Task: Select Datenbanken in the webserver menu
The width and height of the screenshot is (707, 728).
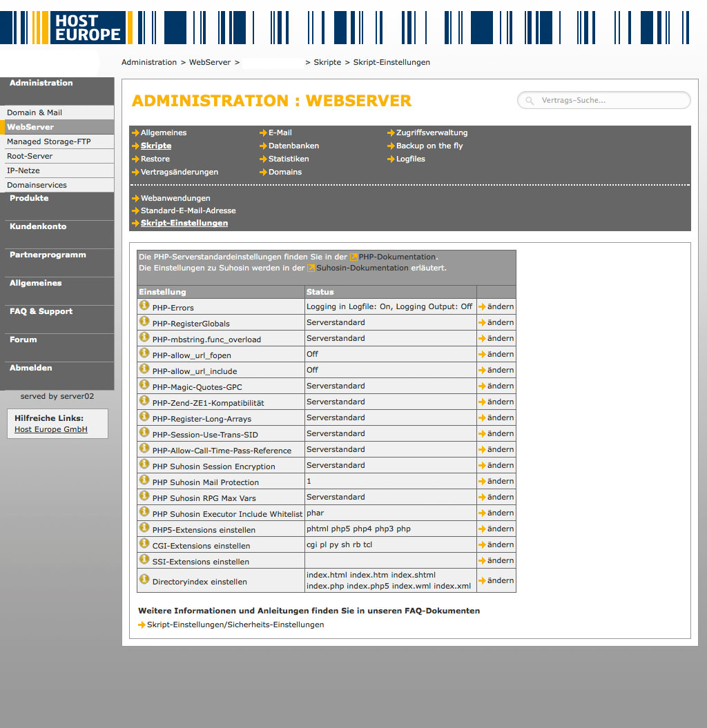Action: tap(293, 146)
